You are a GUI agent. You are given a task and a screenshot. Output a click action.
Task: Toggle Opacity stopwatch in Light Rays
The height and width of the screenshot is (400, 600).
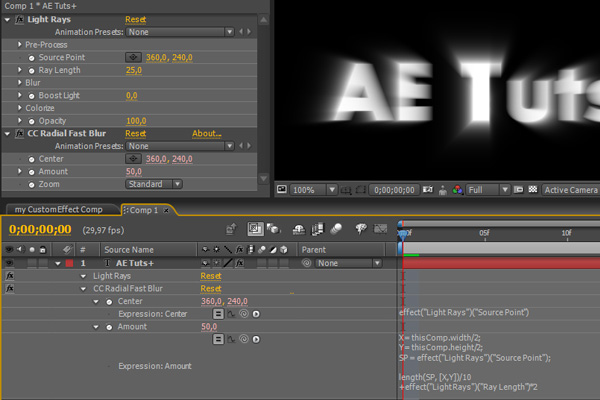pos(31,121)
